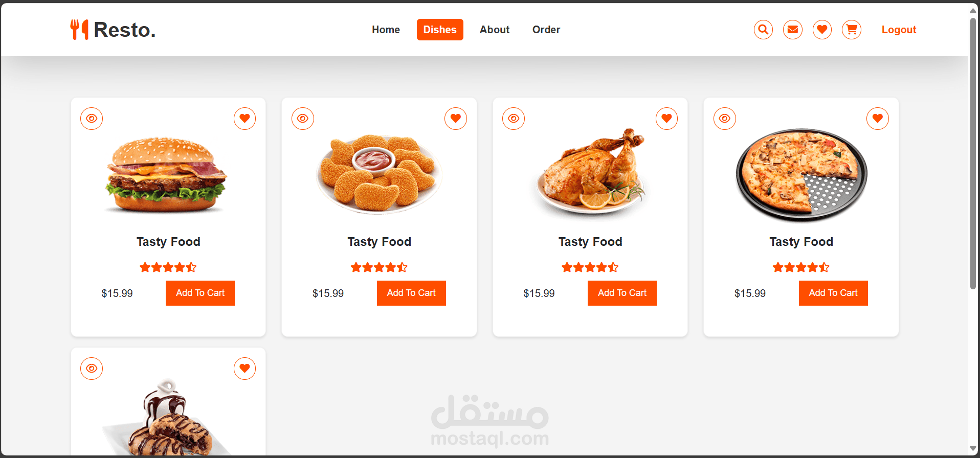Screen dimensions: 980x458
Task: Go to the Home menu item
Action: (x=386, y=30)
